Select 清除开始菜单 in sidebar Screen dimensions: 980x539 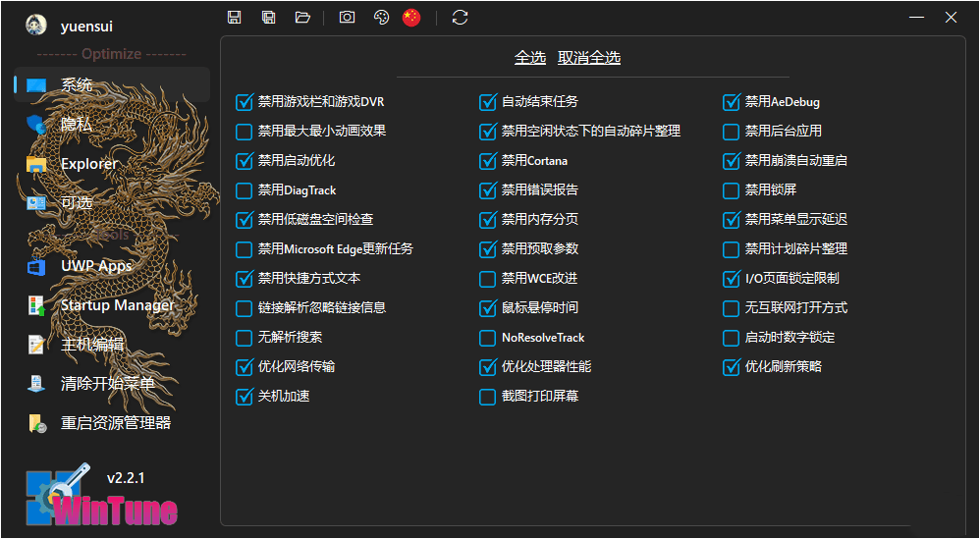112,384
